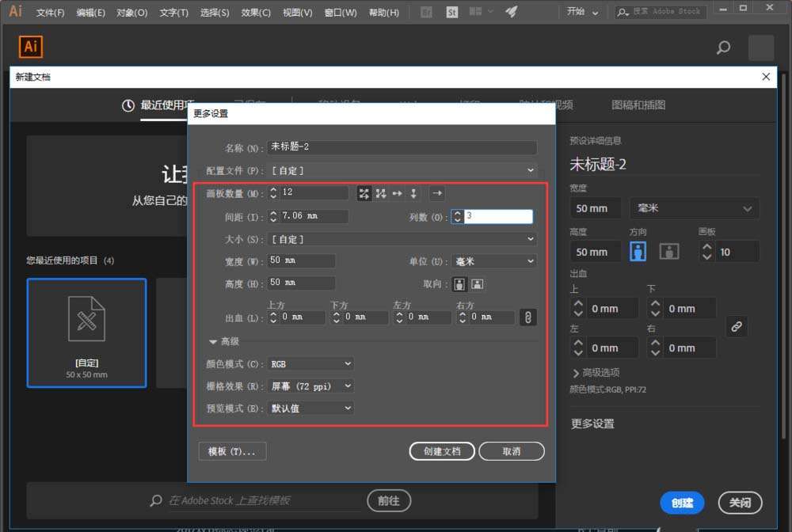
Task: Open the 配置文件 dropdown
Action: pyautogui.click(x=402, y=170)
